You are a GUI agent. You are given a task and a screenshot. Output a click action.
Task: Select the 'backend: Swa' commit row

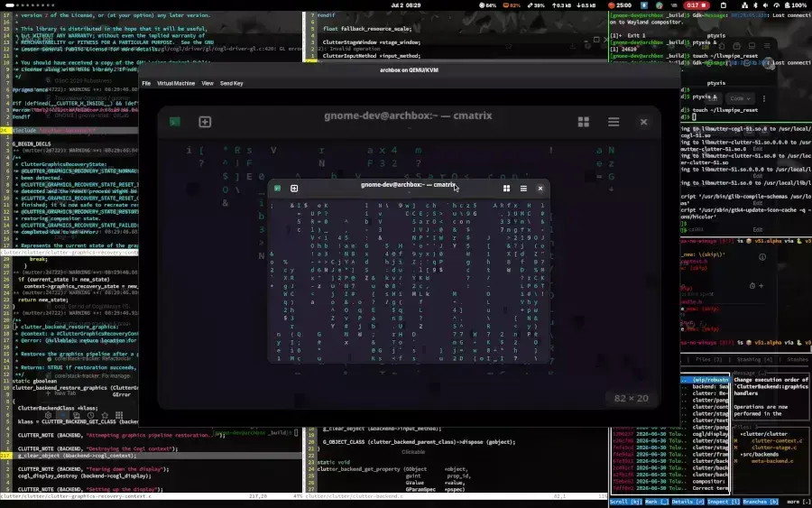pos(706,386)
